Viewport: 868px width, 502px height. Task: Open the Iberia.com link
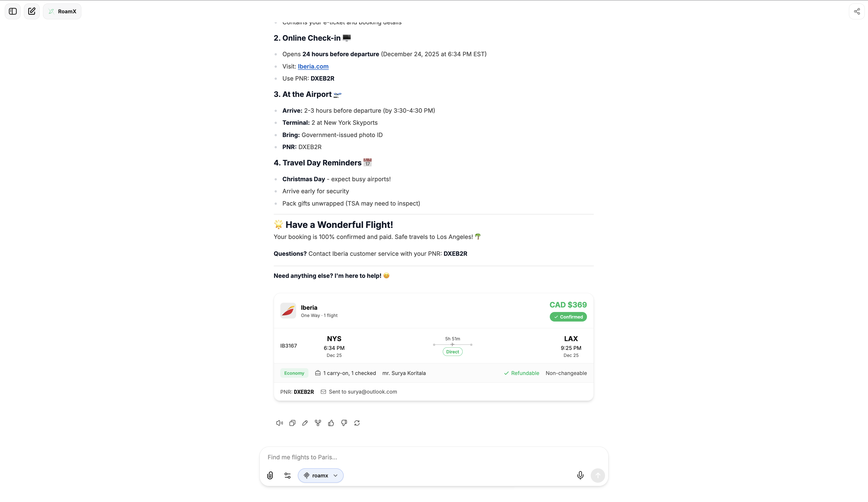[313, 67]
